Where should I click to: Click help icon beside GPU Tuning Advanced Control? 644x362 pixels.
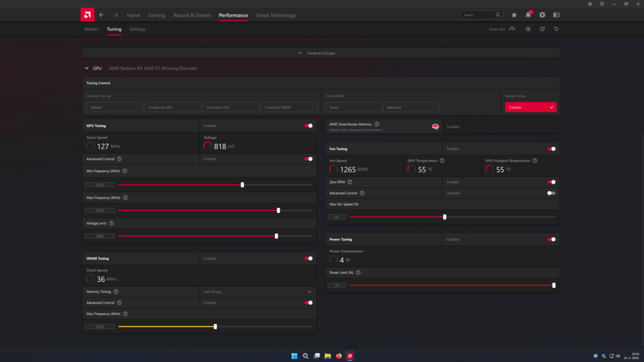pyautogui.click(x=119, y=159)
